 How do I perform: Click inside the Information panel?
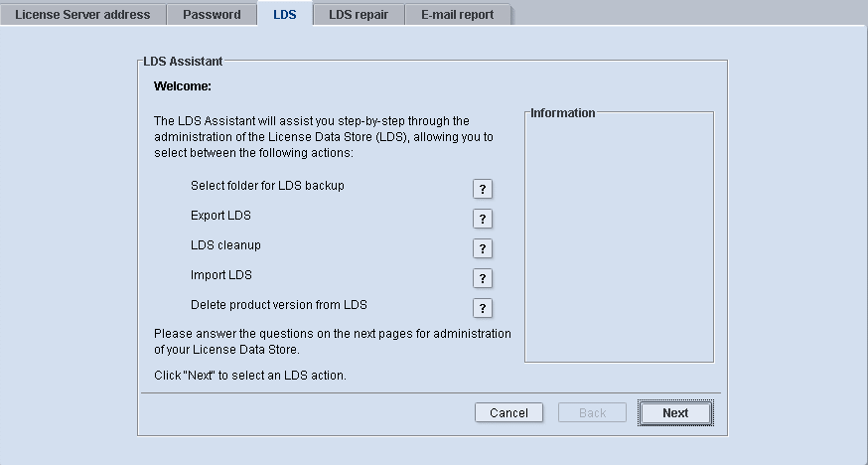pyautogui.click(x=619, y=238)
